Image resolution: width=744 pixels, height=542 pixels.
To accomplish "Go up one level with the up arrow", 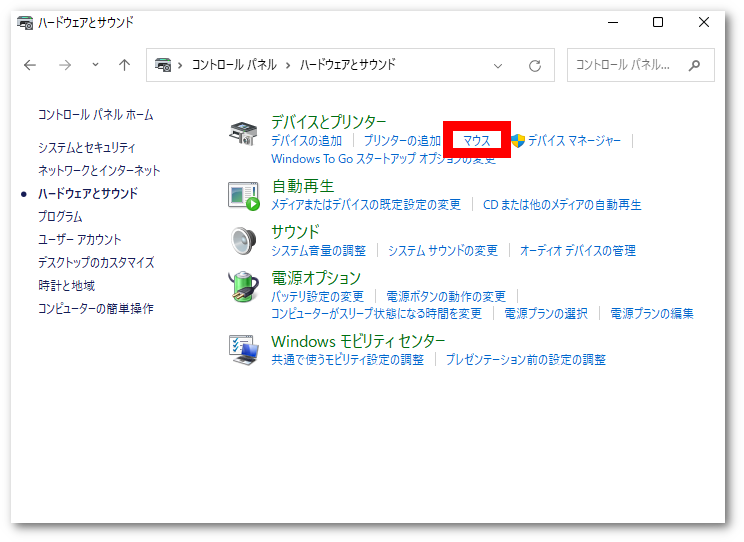I will click(124, 65).
